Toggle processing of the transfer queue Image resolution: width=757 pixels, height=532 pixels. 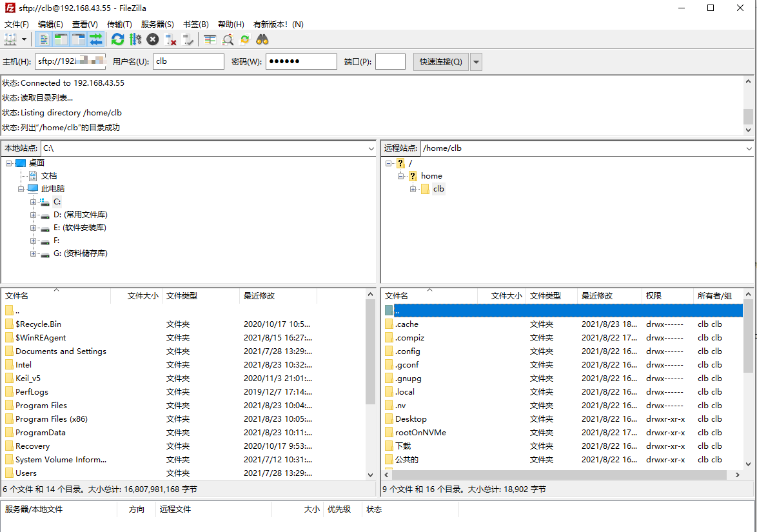pyautogui.click(x=135, y=39)
